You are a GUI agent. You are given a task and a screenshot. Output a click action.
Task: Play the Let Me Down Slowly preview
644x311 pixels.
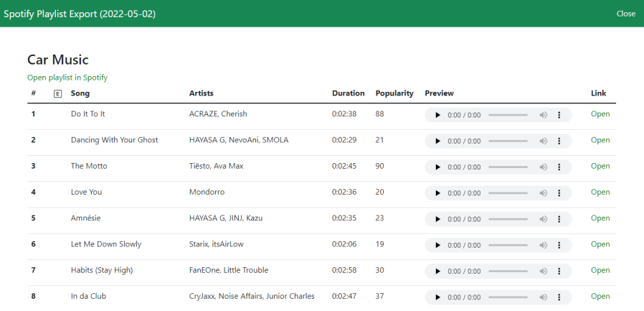click(x=437, y=245)
